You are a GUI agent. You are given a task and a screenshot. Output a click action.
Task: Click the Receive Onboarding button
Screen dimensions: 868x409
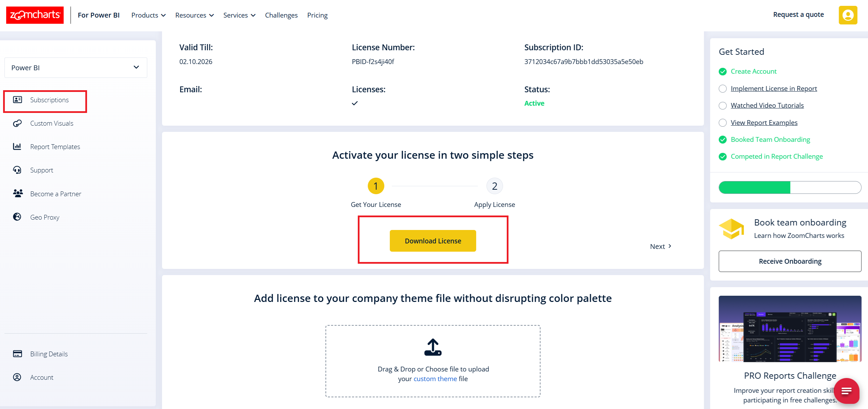click(x=790, y=261)
